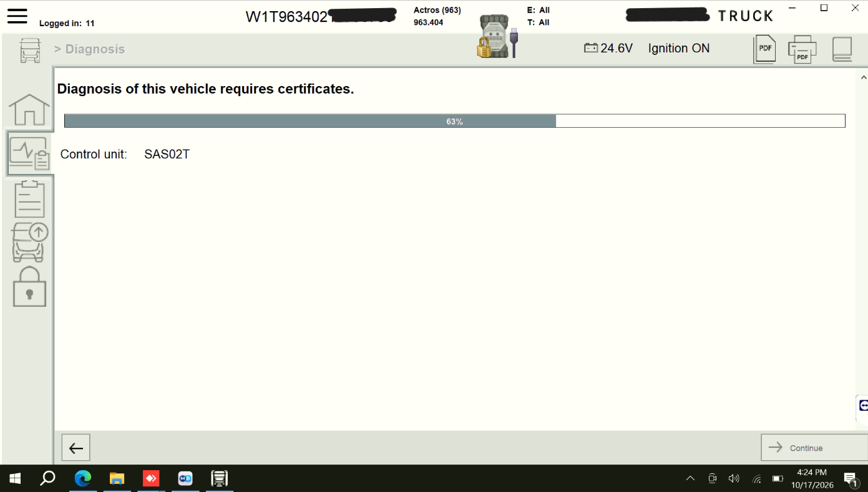Click the 24.6V voltage reading
The width and height of the screenshot is (868, 492).
tap(617, 48)
